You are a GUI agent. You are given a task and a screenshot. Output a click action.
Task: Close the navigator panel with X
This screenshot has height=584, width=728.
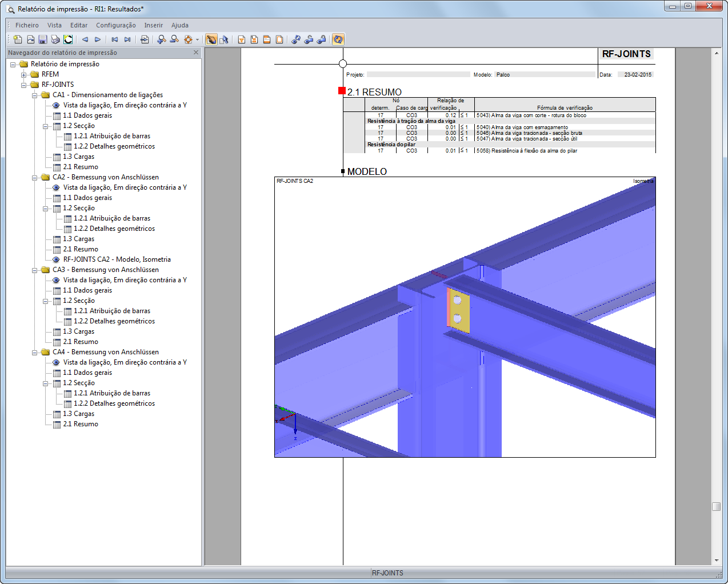tap(196, 53)
